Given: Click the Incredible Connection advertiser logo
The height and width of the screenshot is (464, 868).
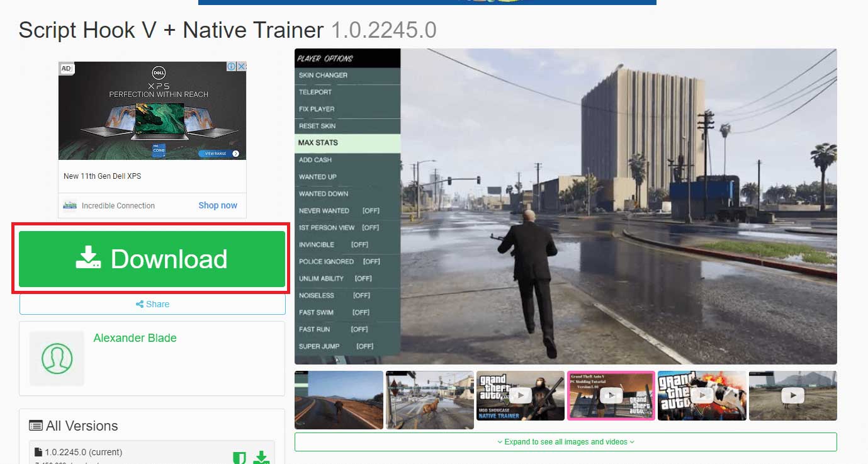Looking at the screenshot, I should click(x=70, y=205).
